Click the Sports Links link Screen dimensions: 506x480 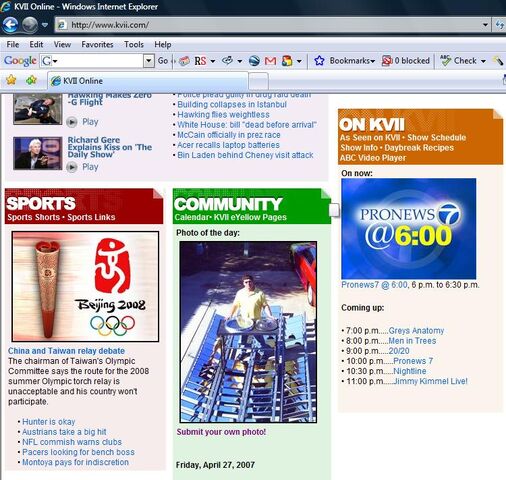tap(91, 217)
